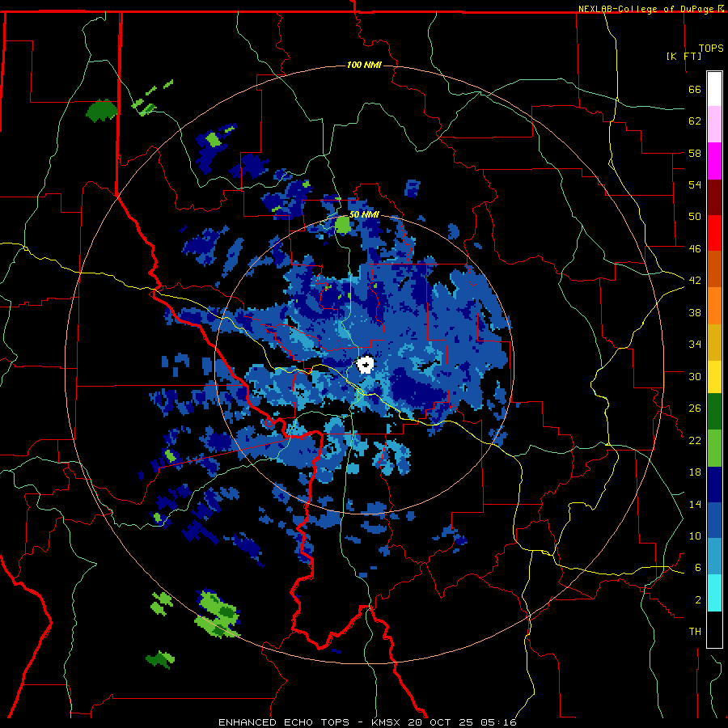Screen dimensions: 728x728
Task: Click the navy legend color band
Action: point(714,485)
